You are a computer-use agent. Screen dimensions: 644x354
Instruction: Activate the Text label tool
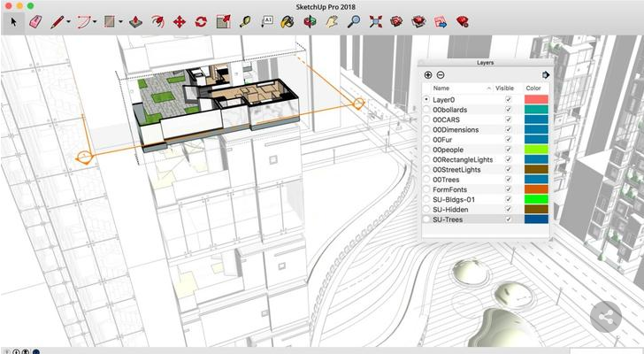coord(267,21)
